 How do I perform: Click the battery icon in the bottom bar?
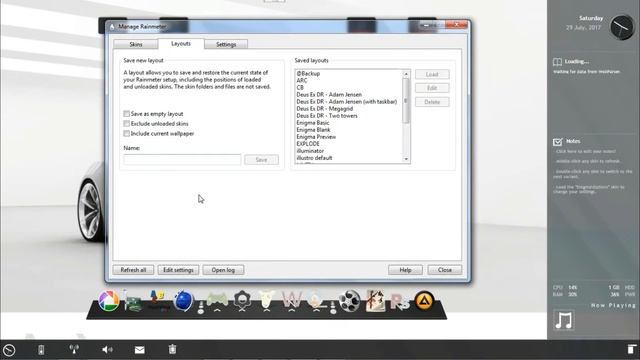[41, 350]
